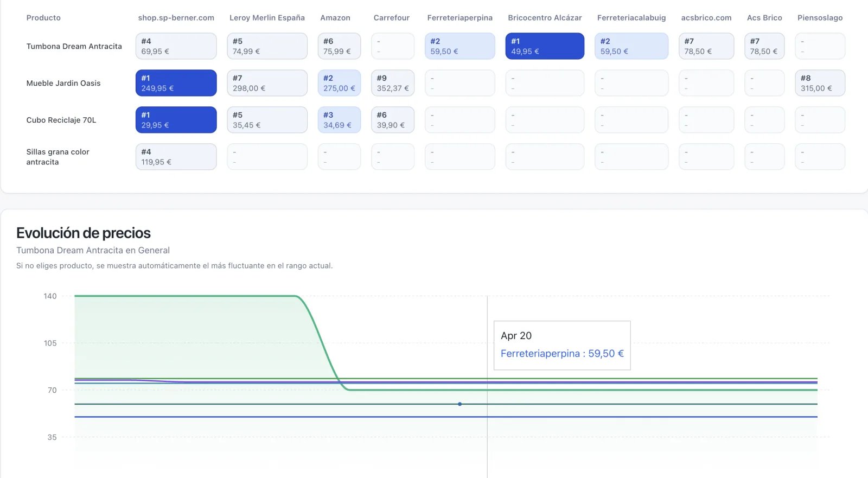Select the #8 315,00 € Piensoslago cell

(820, 83)
